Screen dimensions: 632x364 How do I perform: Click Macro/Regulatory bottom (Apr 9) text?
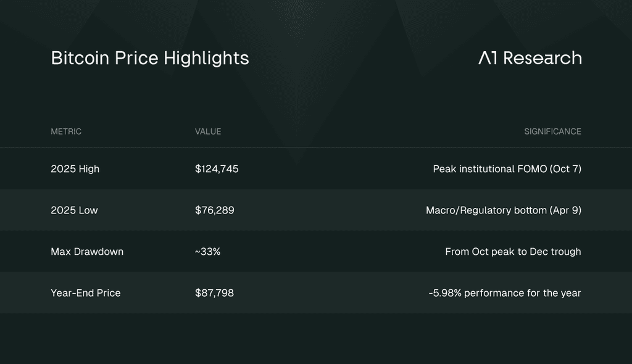pos(504,210)
